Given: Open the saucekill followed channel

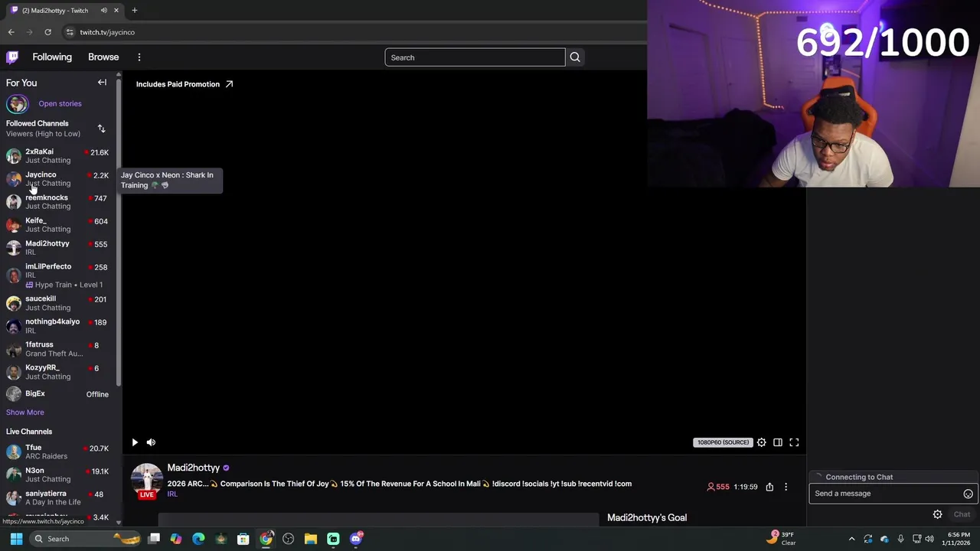Looking at the screenshot, I should 60,303.
